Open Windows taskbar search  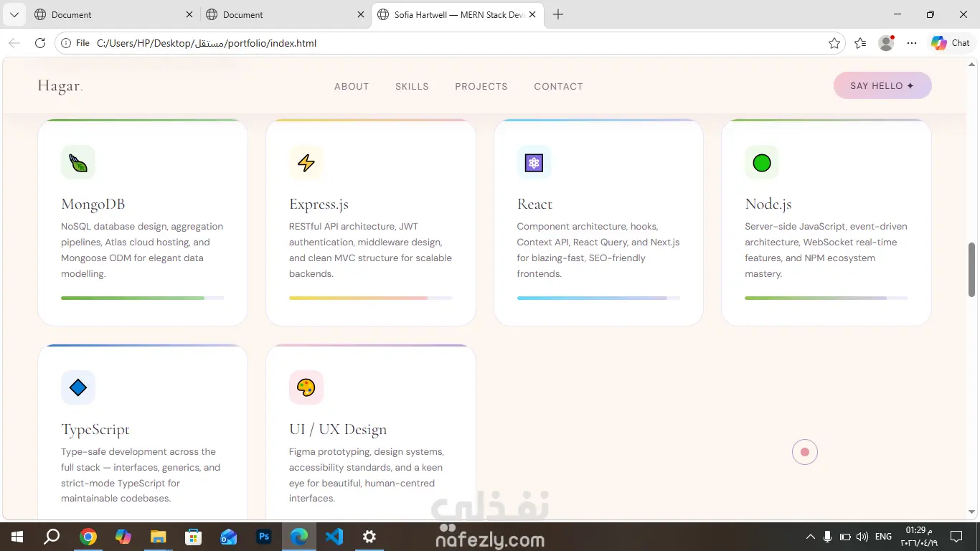[52, 537]
